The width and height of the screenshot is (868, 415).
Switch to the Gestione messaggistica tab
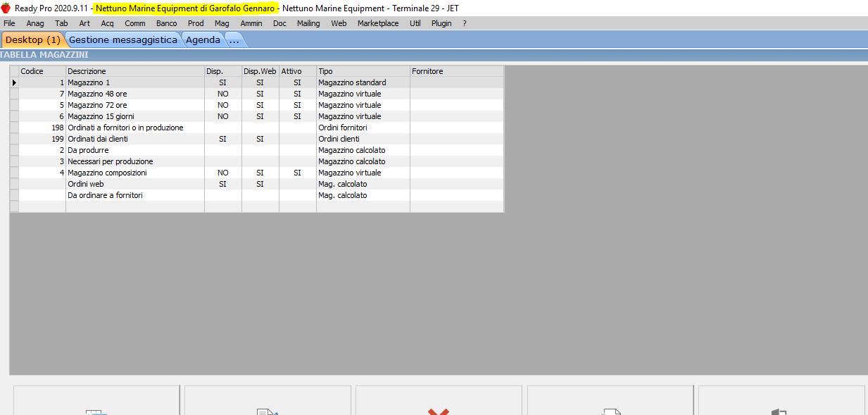123,39
